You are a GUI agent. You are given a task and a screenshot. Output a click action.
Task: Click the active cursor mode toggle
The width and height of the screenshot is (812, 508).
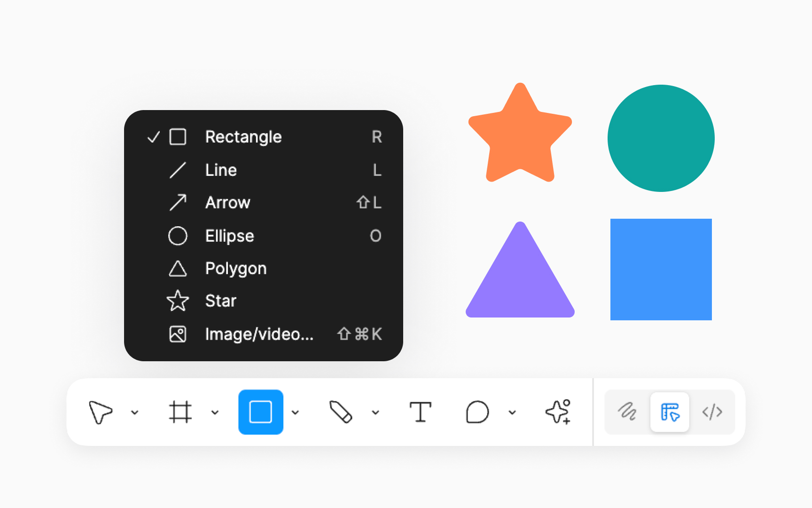(670, 412)
